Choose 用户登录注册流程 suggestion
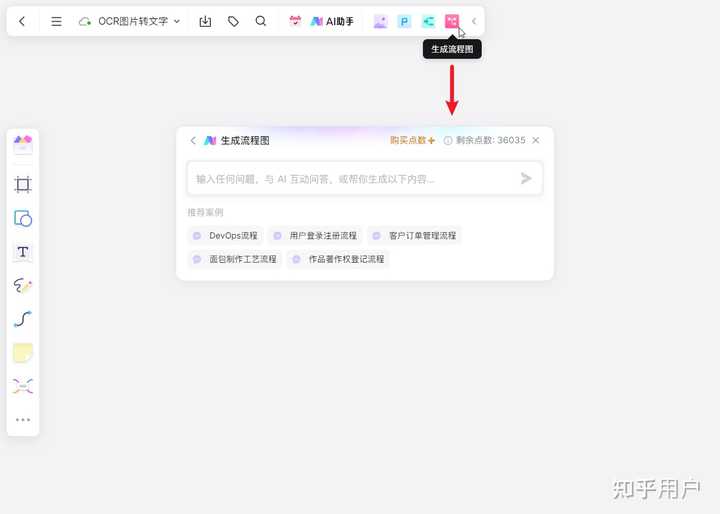720x514 pixels. 315,236
